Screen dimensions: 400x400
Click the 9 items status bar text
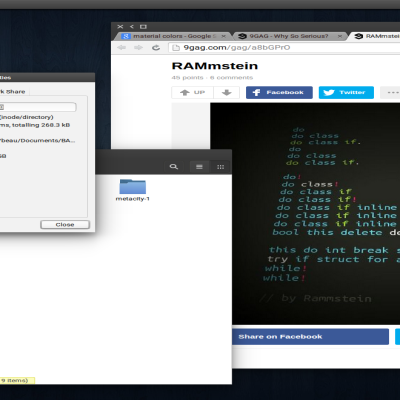[15, 380]
